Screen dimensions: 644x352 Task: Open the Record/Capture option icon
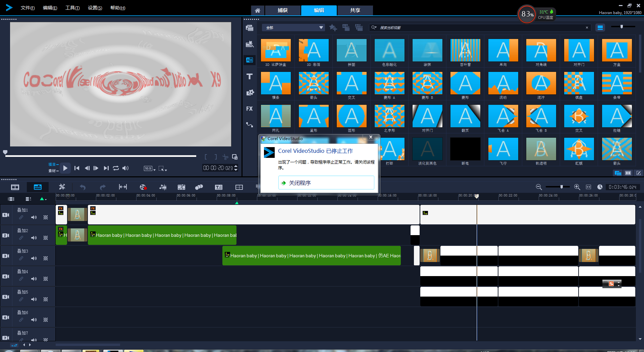[x=143, y=187]
